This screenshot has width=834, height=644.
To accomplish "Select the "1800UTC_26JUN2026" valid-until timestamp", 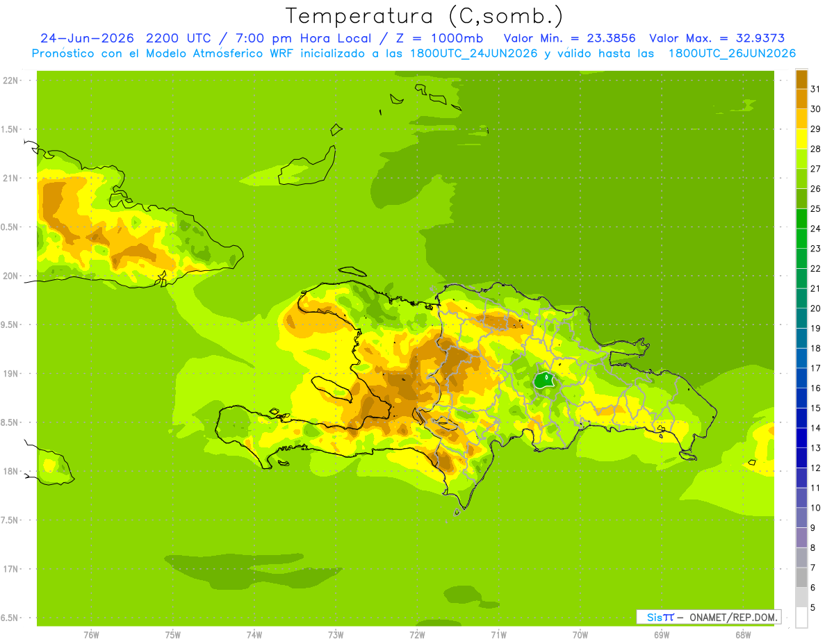I will pyautogui.click(x=732, y=53).
